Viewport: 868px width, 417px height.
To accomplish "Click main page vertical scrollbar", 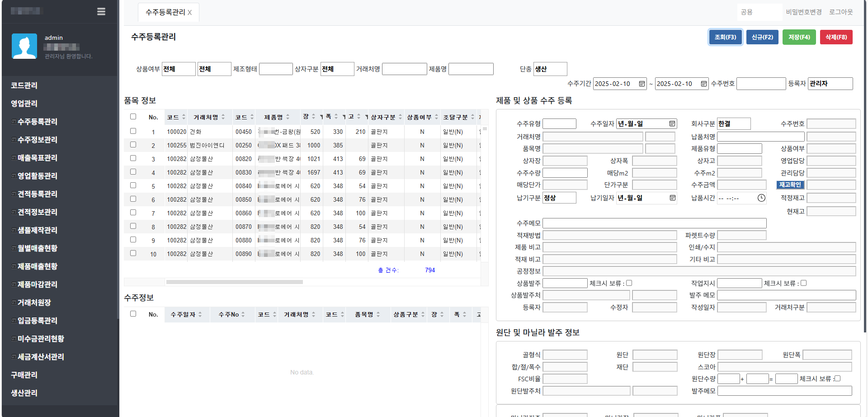I will click(865, 167).
